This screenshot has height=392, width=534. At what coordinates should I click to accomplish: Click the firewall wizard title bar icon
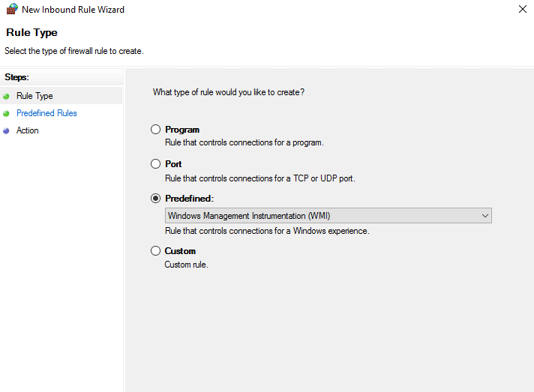[x=12, y=9]
